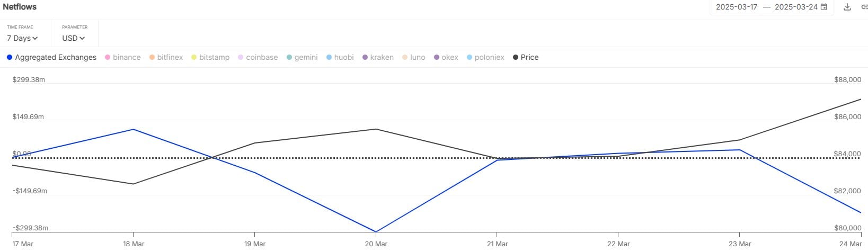
Task: Enable the luno legend item
Action: 414,57
